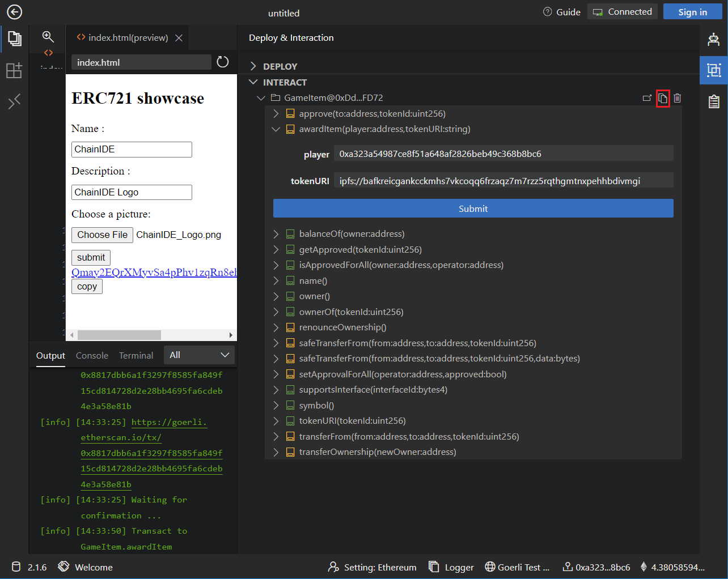
Task: Click the tokenURI input field
Action: [x=503, y=181]
